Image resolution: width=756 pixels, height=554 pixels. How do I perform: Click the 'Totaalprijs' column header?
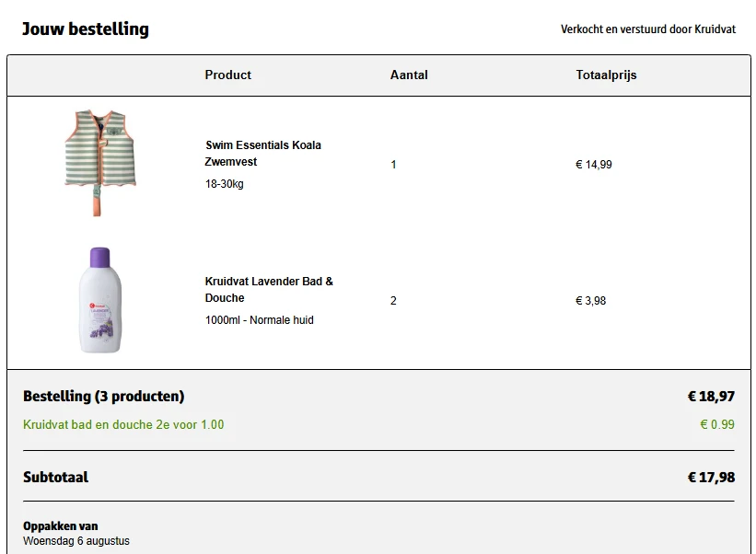606,75
